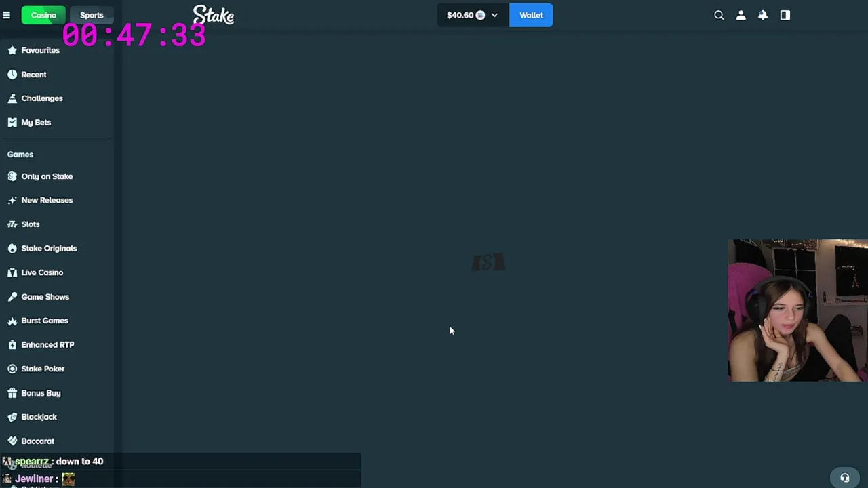Click the New Releases sparkle icon
This screenshot has height=488, width=868.
tap(12, 200)
